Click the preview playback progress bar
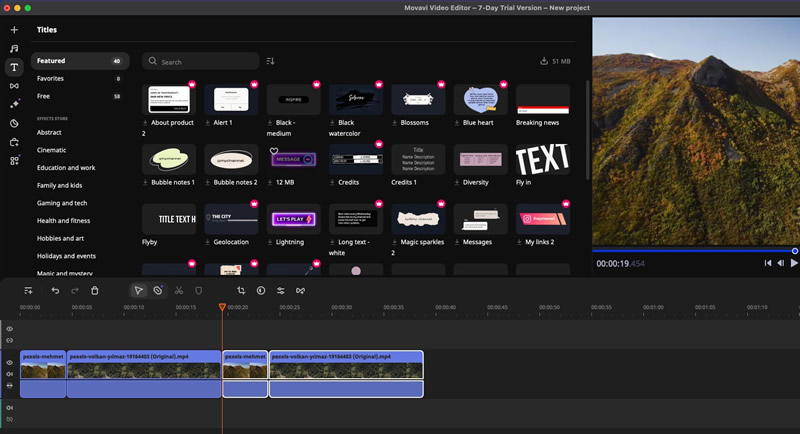 pos(694,251)
